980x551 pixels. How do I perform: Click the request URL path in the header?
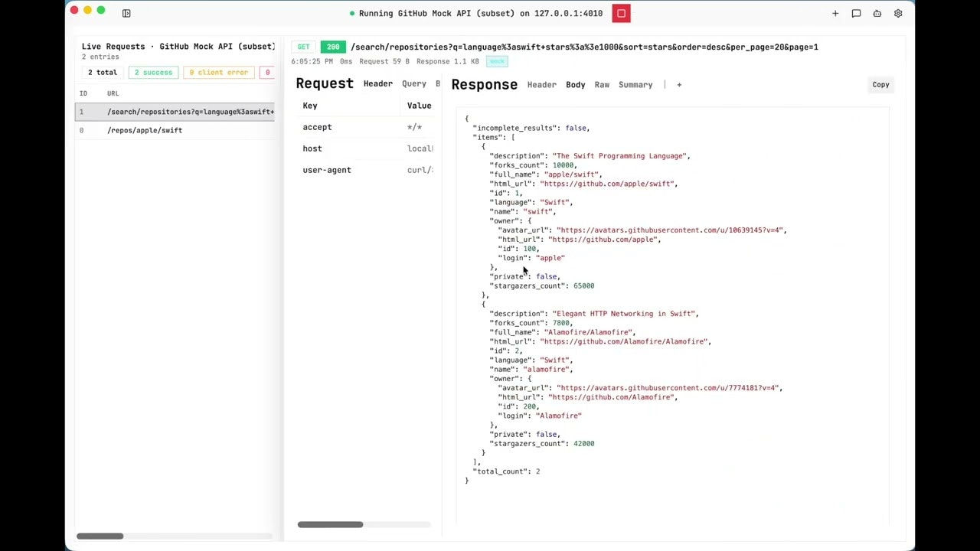[x=584, y=47]
